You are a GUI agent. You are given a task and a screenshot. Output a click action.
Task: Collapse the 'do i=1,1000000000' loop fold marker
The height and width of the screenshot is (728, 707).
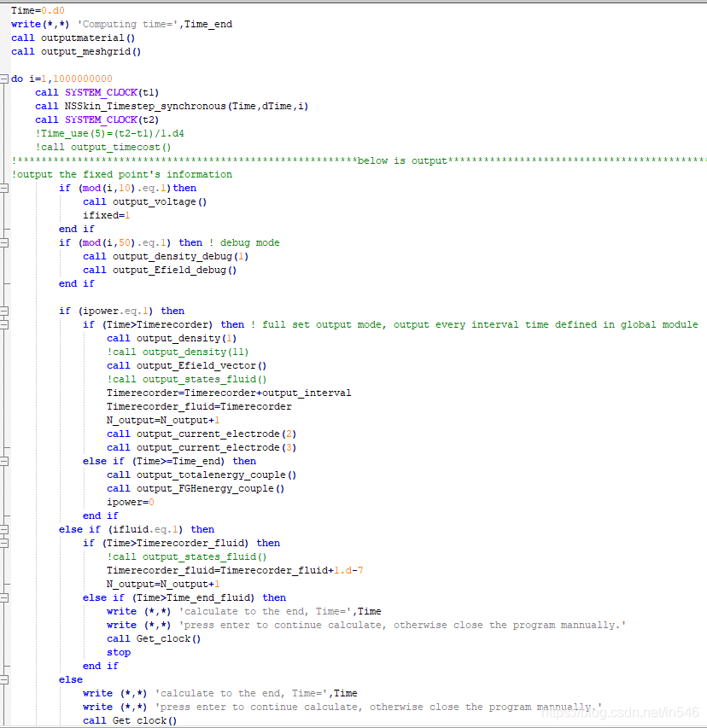click(4, 79)
